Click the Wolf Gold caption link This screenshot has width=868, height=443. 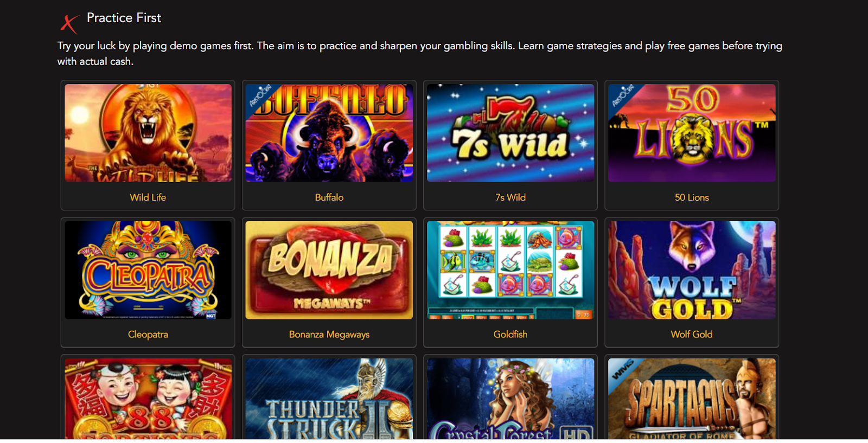pos(692,335)
